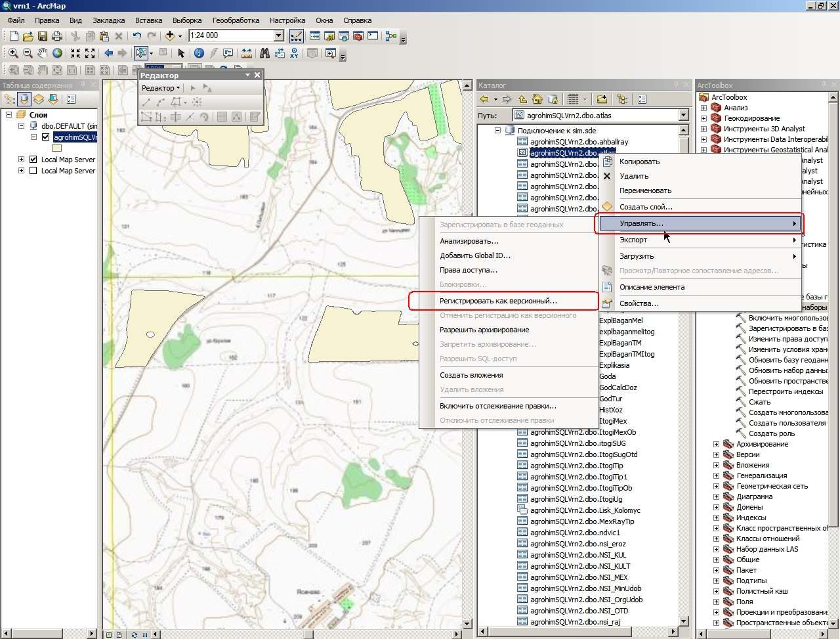Expand the Геокодирование toolbox

pos(703,118)
